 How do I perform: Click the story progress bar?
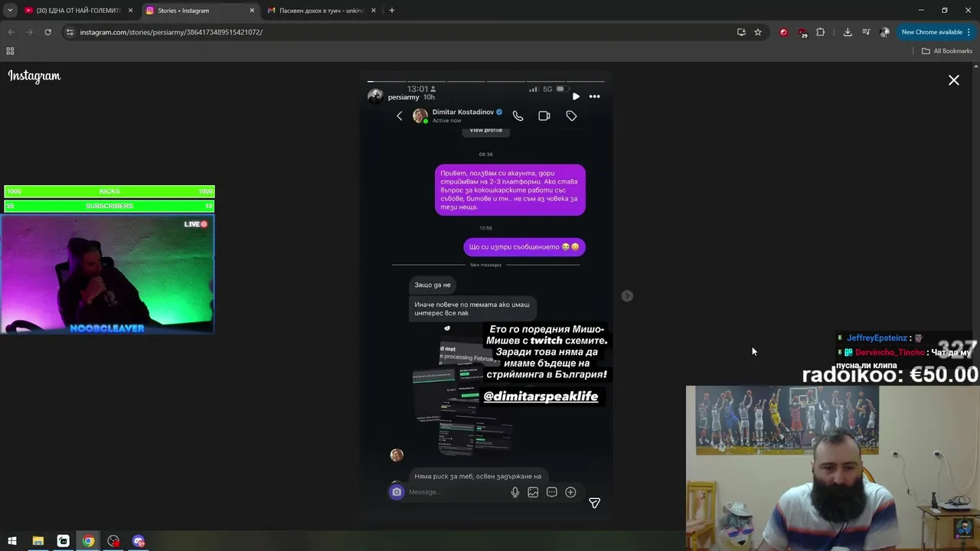point(486,81)
